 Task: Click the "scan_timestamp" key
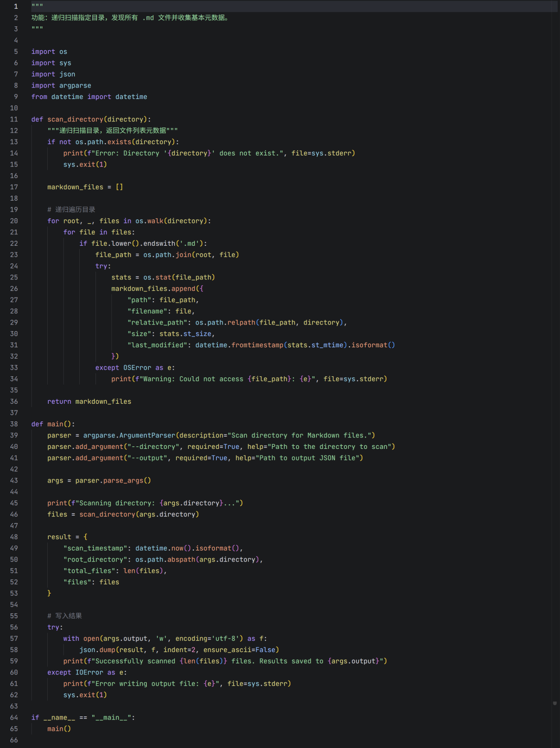95,548
